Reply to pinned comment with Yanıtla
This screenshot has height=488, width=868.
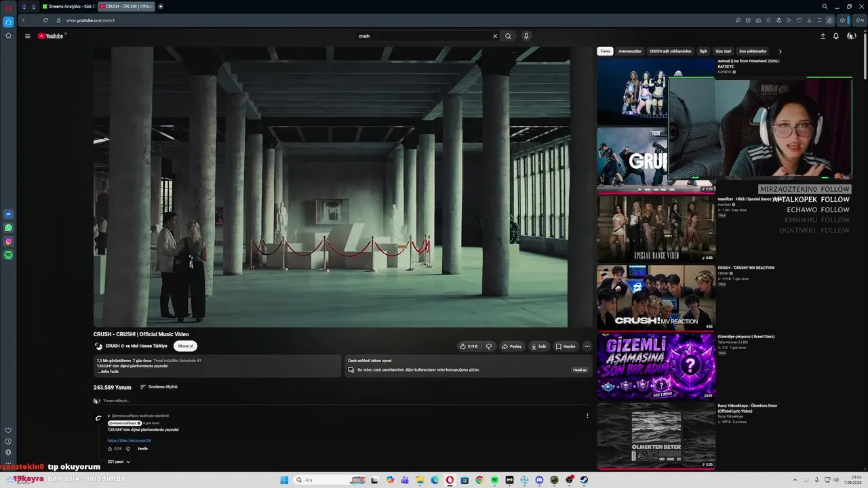[142, 449]
